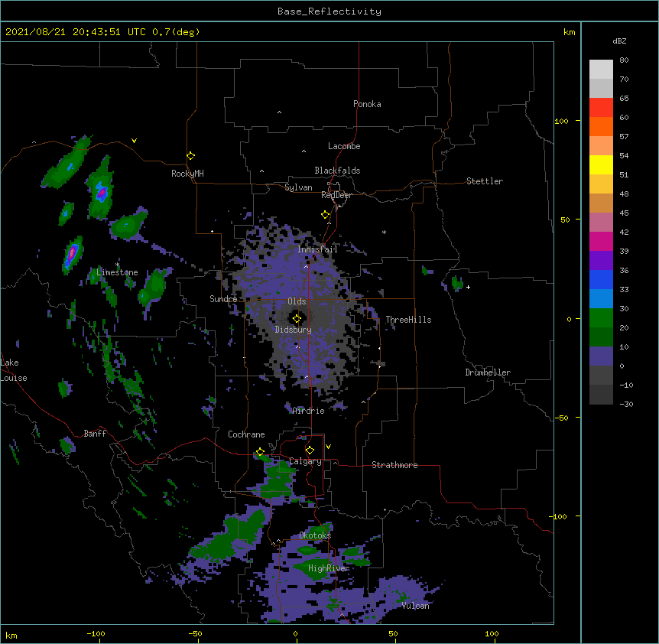Screen dimensions: 659x644
Task: Select the dBZ legend heading
Action: (619, 41)
